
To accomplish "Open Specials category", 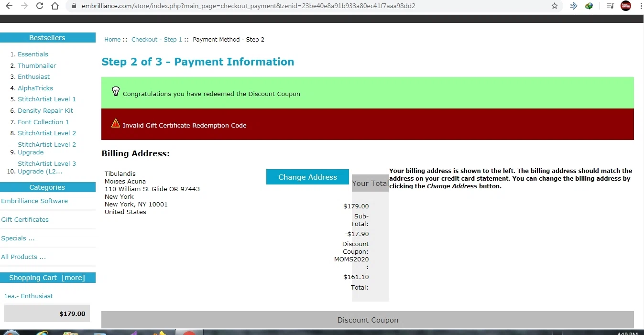I will (18, 238).
